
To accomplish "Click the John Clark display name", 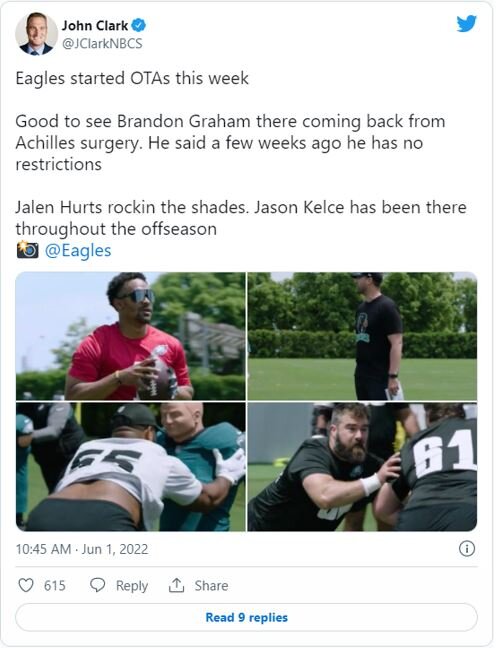I will tap(95, 26).
